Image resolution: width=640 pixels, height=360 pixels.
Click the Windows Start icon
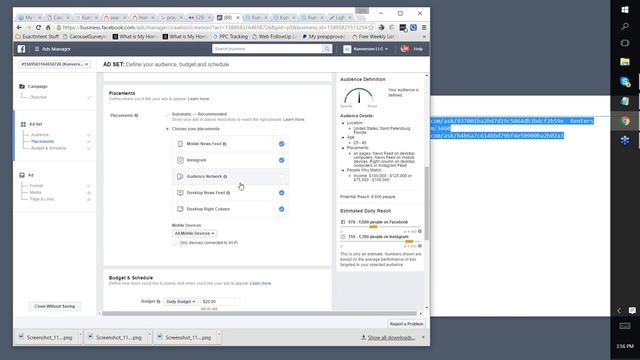click(x=625, y=9)
